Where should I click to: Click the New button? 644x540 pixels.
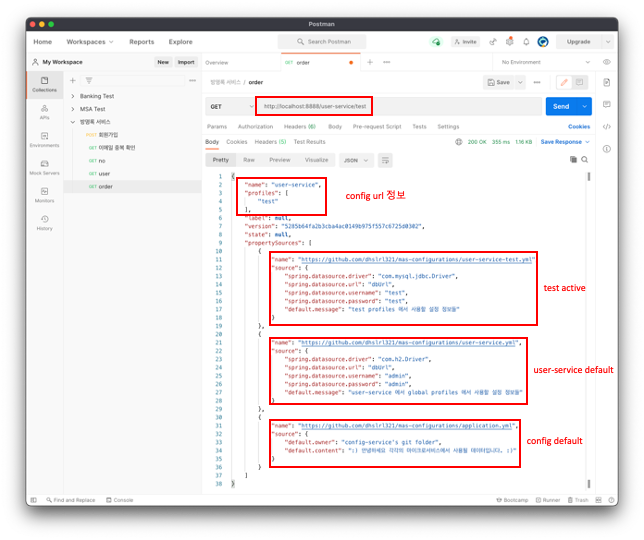tap(163, 62)
